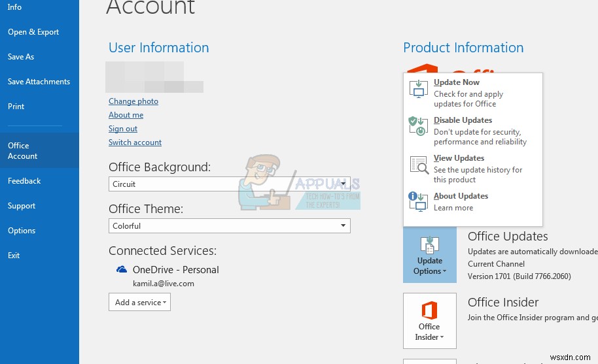
Task: Click the View Updates magnifier icon
Action: click(x=419, y=165)
